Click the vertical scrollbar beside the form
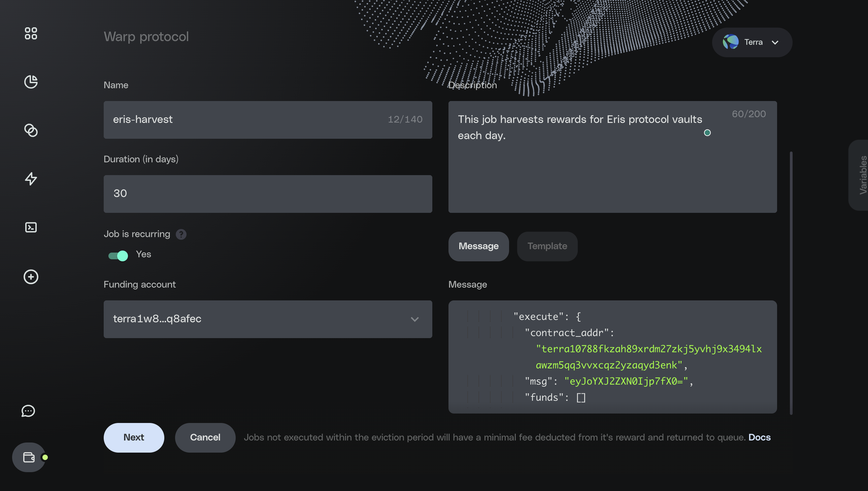The width and height of the screenshot is (868, 491). pos(791,283)
